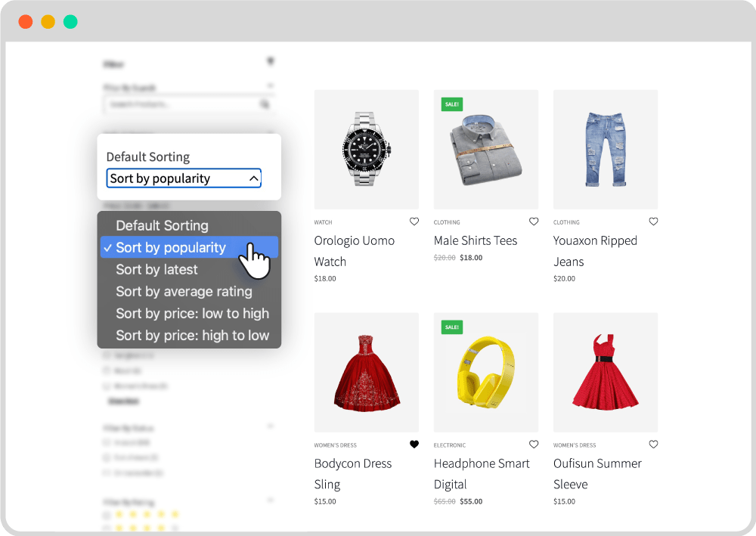
Task: Open the ripped jeans product image
Action: coord(606,150)
